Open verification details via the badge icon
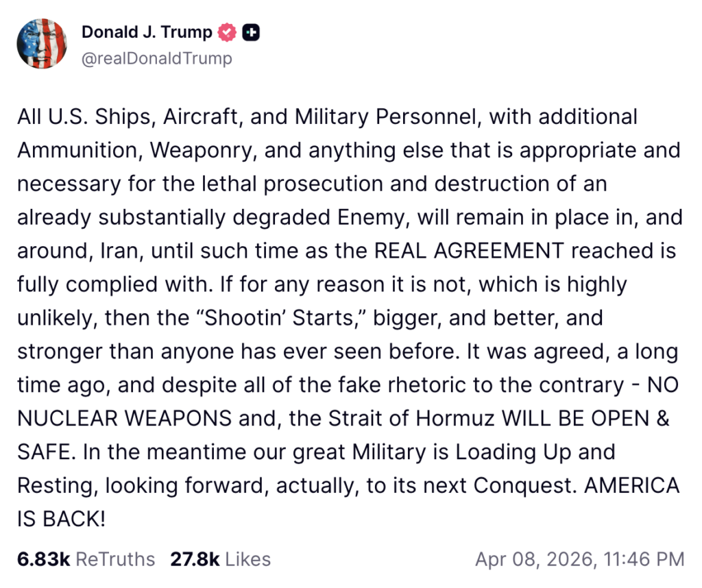The image size is (702, 588). click(226, 31)
